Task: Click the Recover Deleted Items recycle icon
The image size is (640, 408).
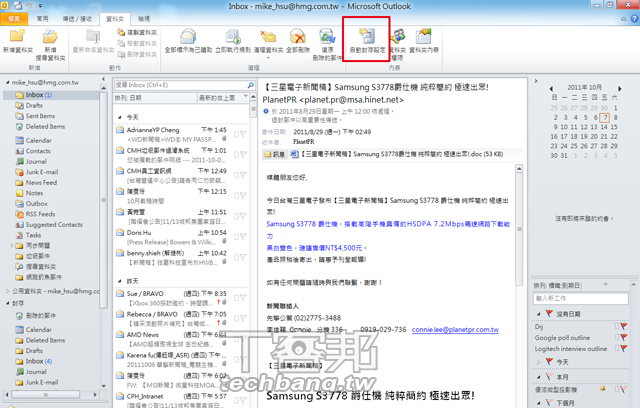Action: click(327, 36)
